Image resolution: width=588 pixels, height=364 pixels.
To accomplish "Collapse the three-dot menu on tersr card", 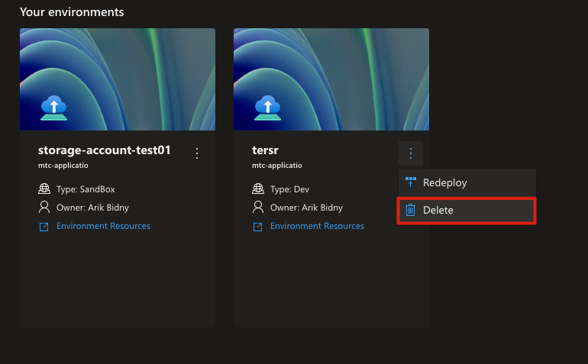I will pyautogui.click(x=410, y=153).
